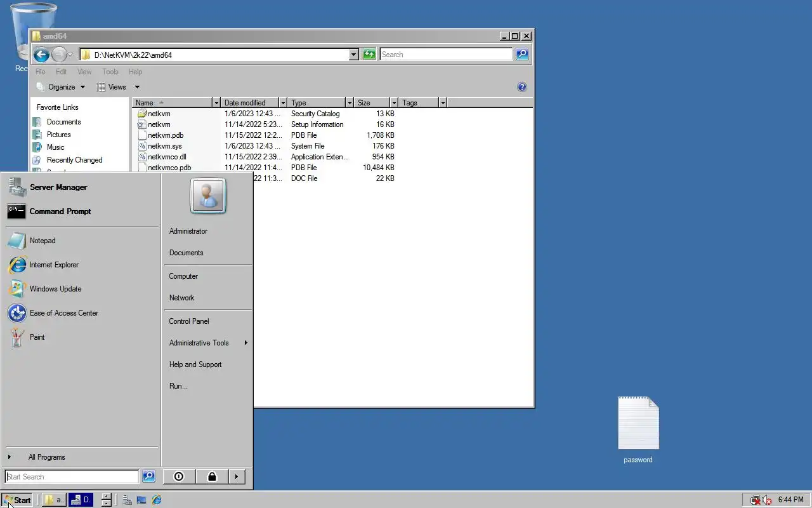Image resolution: width=812 pixels, height=508 pixels.
Task: Open the Help menu
Action: pyautogui.click(x=135, y=72)
